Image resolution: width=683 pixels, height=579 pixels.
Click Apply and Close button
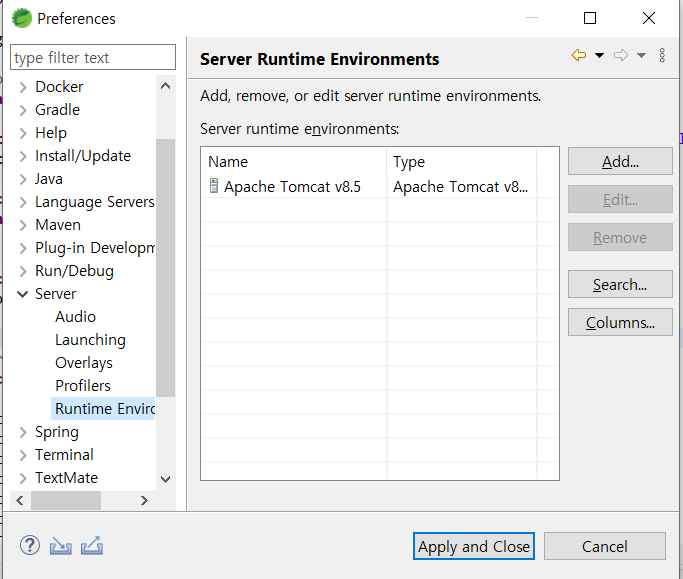[474, 546]
